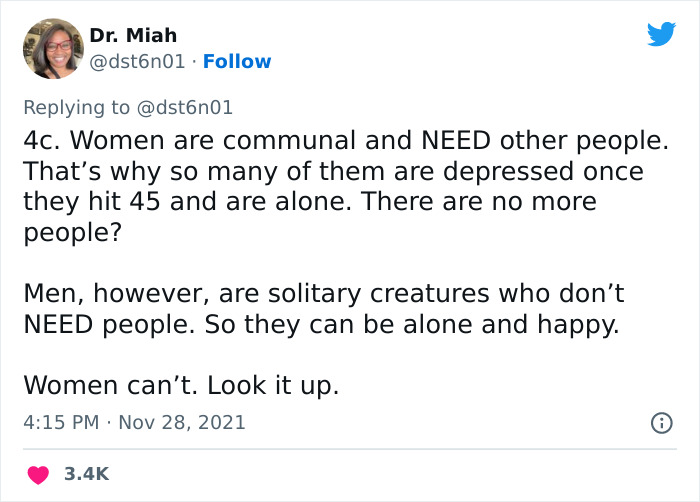700x502 pixels.
Task: Click the 4:15 PM time of the tweet
Action: [x=60, y=423]
